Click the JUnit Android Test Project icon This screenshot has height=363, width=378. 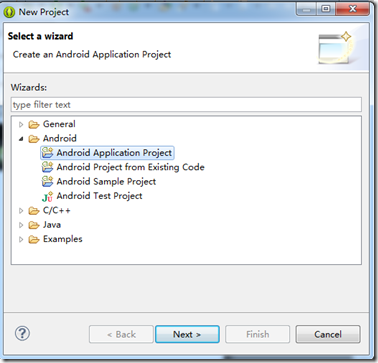47,196
